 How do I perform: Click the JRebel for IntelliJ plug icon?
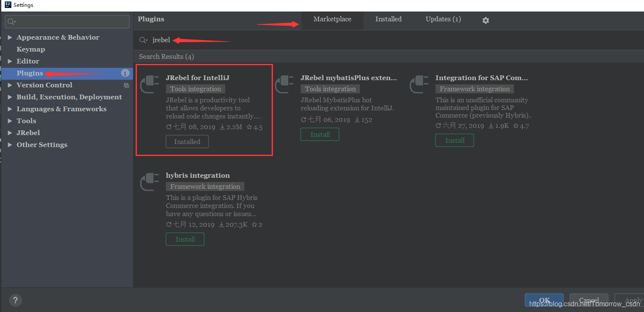(149, 84)
